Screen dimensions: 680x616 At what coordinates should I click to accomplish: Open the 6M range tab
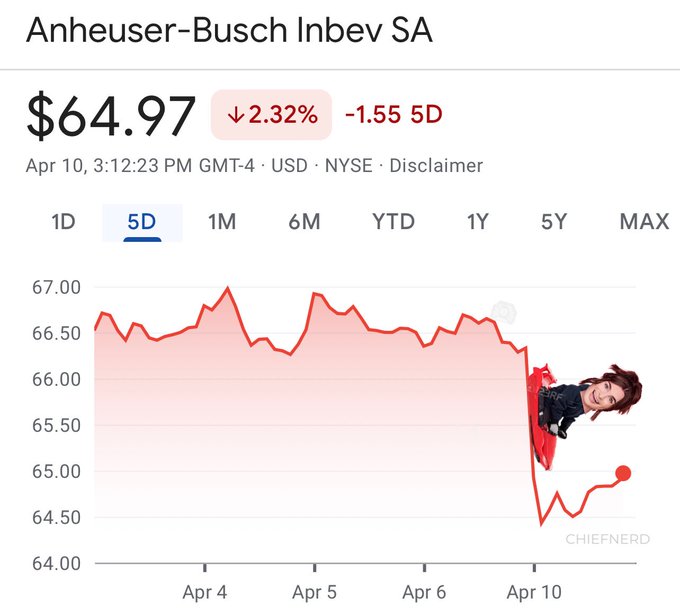[x=304, y=221]
